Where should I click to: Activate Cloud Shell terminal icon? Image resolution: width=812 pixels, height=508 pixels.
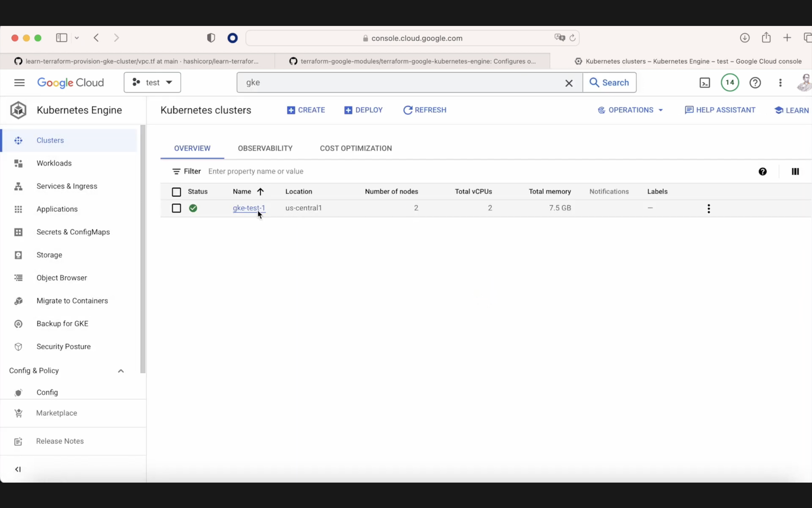(705, 83)
